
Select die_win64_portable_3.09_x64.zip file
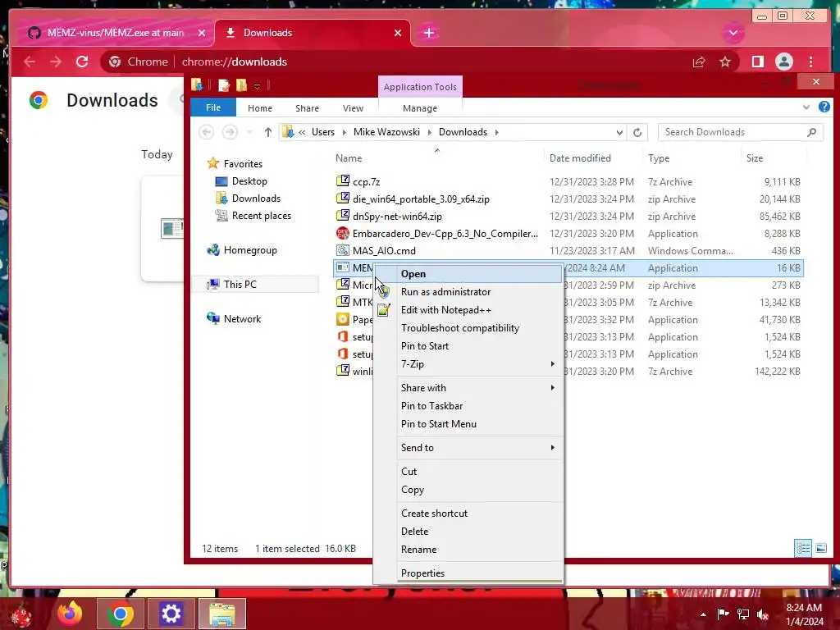[421, 199]
